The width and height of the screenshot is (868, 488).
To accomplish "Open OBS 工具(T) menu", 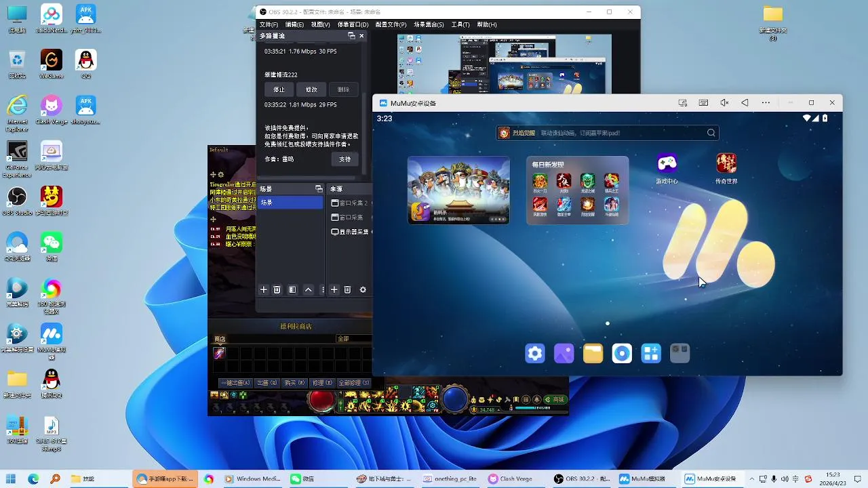I will pyautogui.click(x=460, y=24).
